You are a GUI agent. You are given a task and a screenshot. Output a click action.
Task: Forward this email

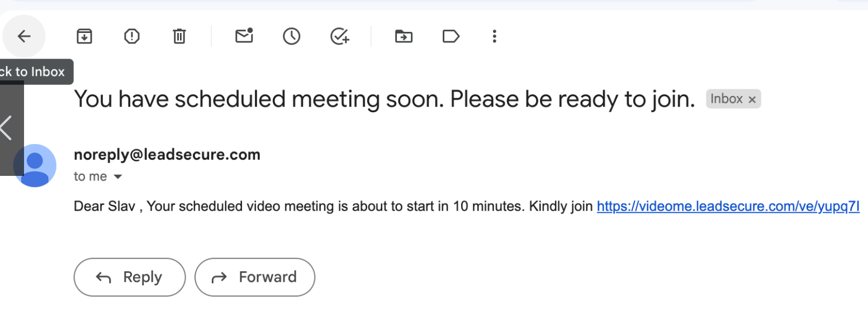coord(255,277)
